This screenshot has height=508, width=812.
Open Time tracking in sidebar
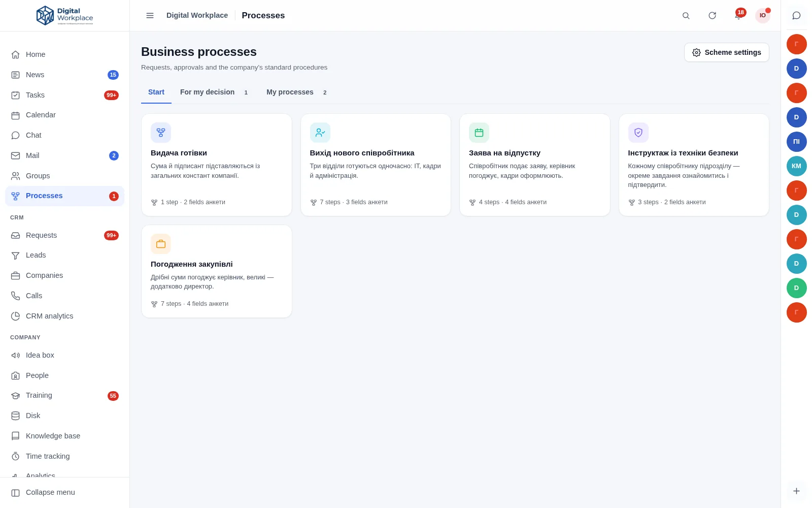pyautogui.click(x=65, y=456)
